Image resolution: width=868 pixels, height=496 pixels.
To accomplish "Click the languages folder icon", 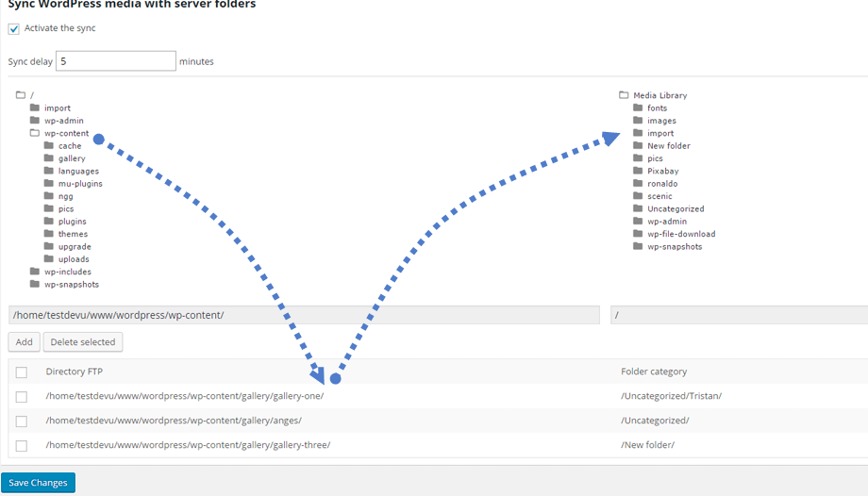I will coord(49,171).
